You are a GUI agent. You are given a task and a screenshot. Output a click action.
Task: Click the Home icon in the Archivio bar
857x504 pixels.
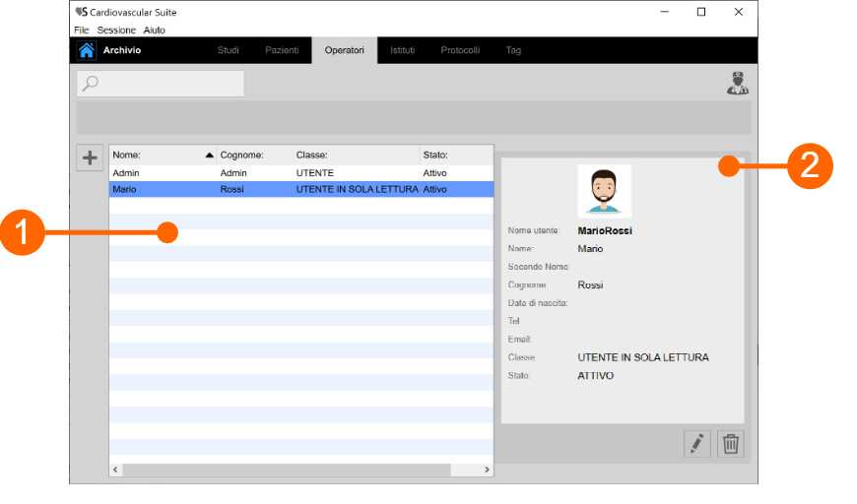point(87,50)
